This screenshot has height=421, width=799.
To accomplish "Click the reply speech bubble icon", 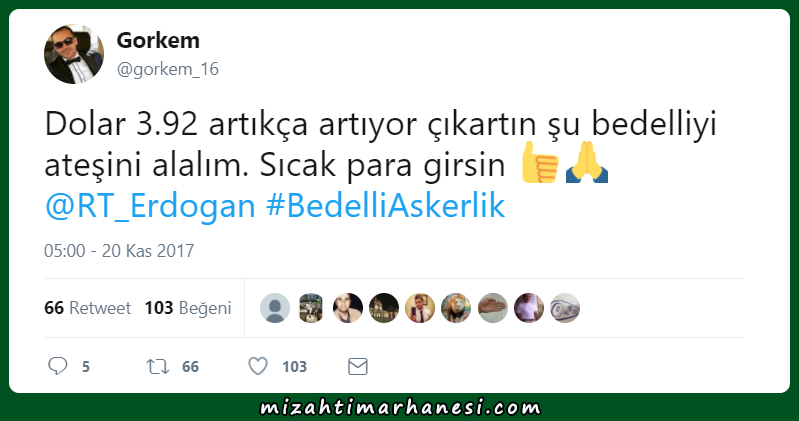I will 58,366.
